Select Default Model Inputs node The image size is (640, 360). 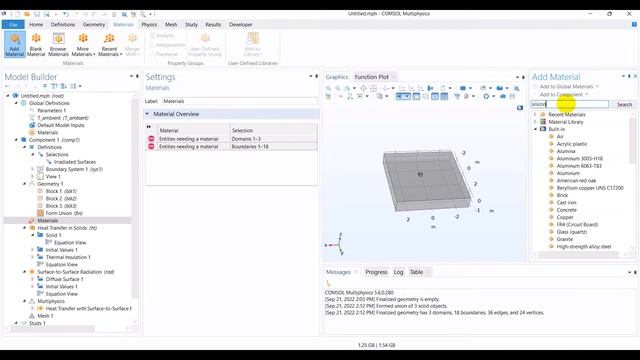tap(61, 125)
